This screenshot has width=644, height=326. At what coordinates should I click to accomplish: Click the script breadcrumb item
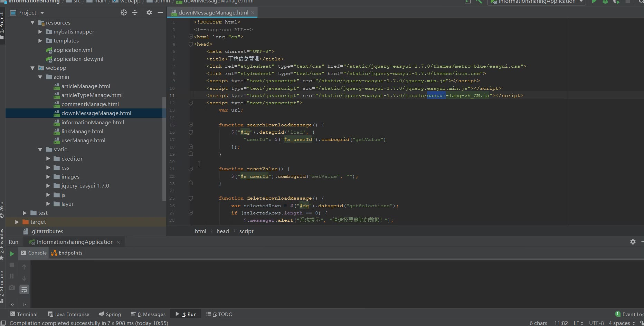[x=246, y=231]
